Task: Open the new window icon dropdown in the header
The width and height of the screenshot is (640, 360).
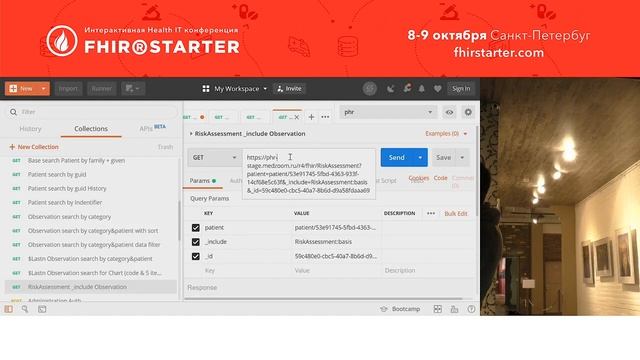Action: [133, 89]
